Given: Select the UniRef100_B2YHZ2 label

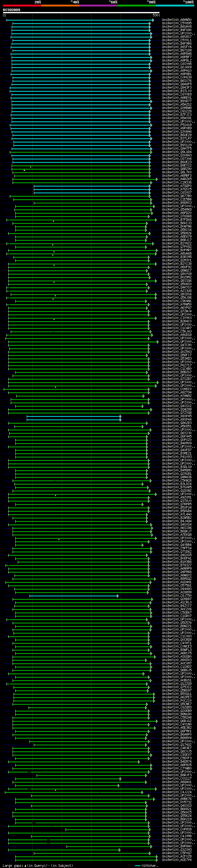Looking at the screenshot, I should [177, 243].
